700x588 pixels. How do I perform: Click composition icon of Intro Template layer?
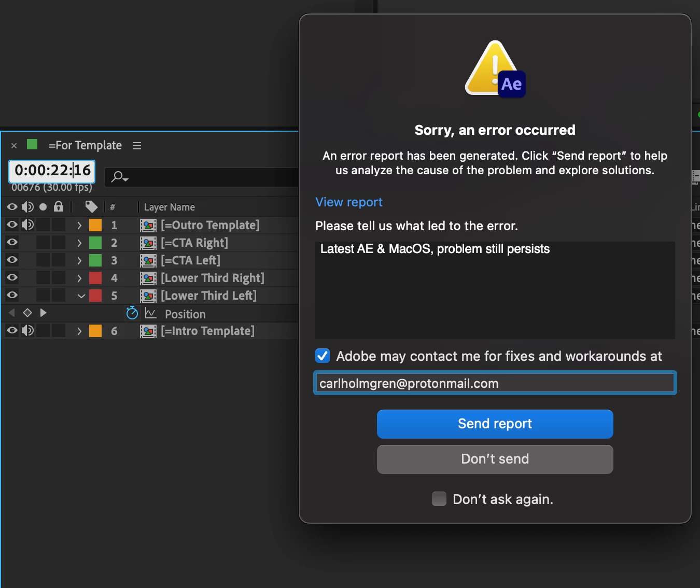[148, 331]
